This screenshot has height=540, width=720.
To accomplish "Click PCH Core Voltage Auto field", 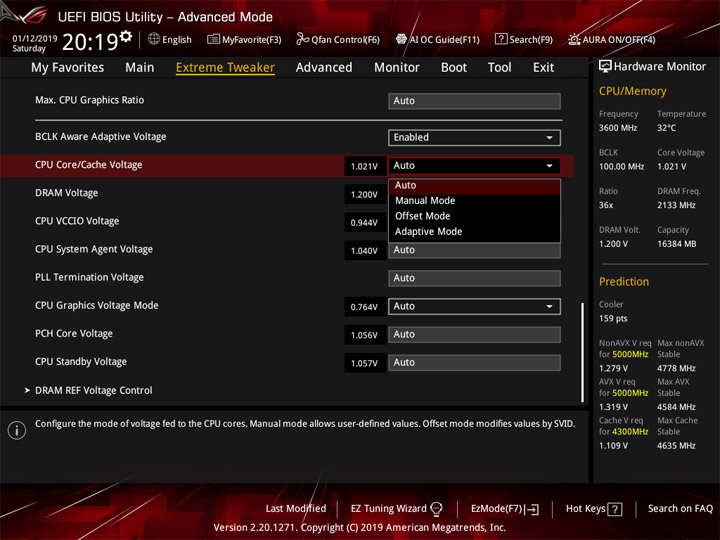I will point(474,335).
